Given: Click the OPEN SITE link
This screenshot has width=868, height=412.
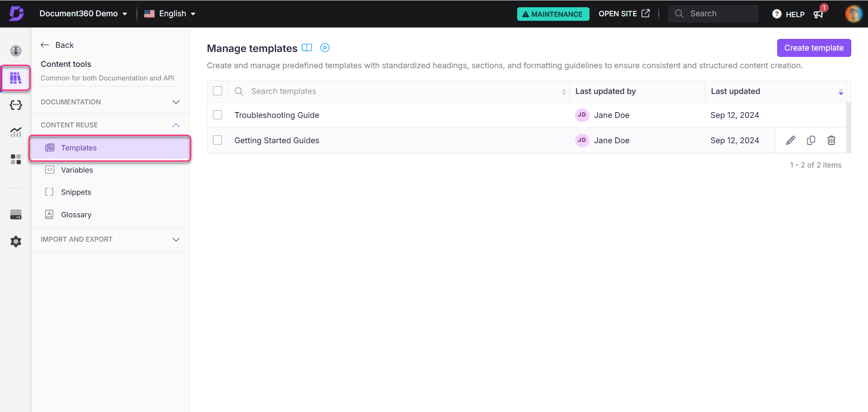Looking at the screenshot, I should tap(624, 14).
